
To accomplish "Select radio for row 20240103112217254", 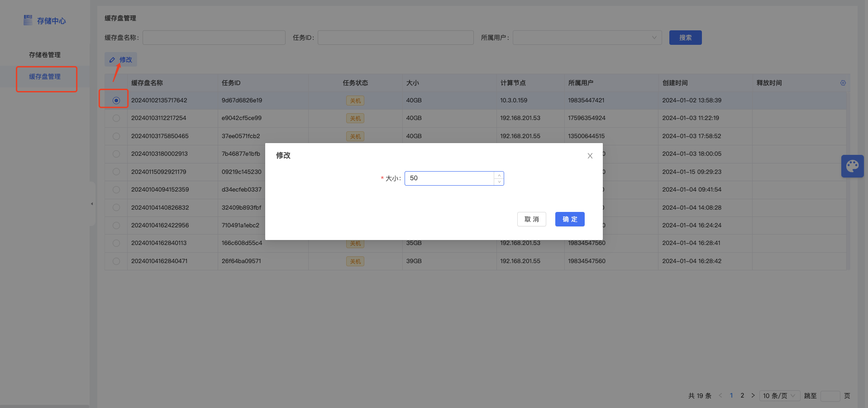I will click(116, 118).
